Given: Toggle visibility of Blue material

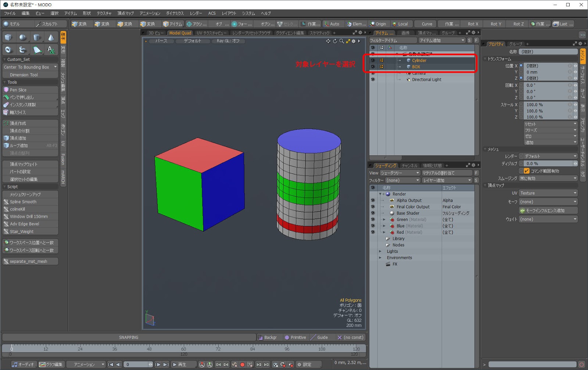Looking at the screenshot, I should pyautogui.click(x=373, y=226).
